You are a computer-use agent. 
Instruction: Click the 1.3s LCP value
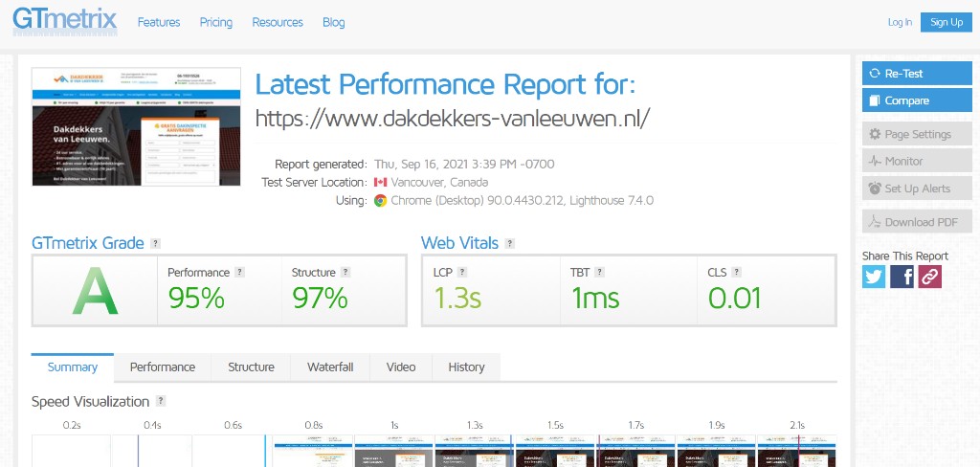457,299
